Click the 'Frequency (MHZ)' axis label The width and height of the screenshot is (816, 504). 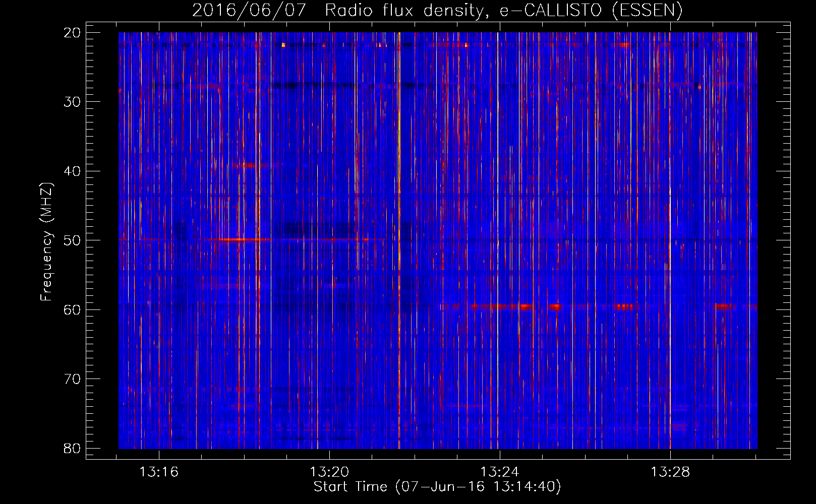(46, 242)
